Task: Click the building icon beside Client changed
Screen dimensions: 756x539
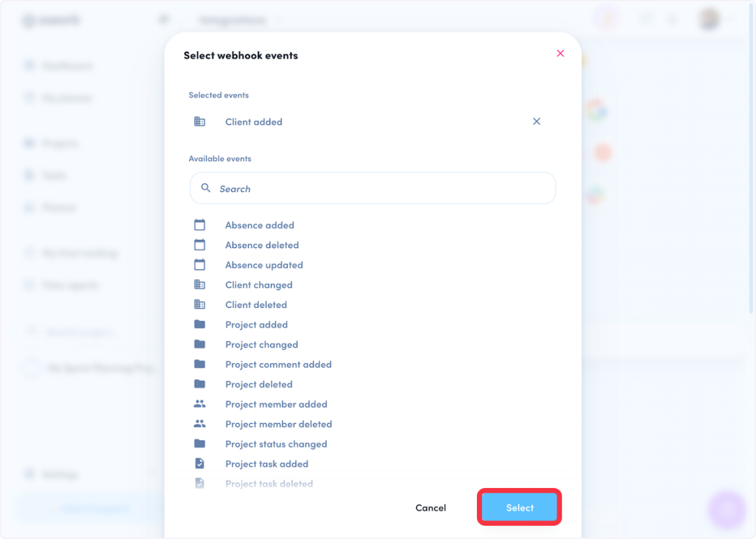Action: coord(199,285)
